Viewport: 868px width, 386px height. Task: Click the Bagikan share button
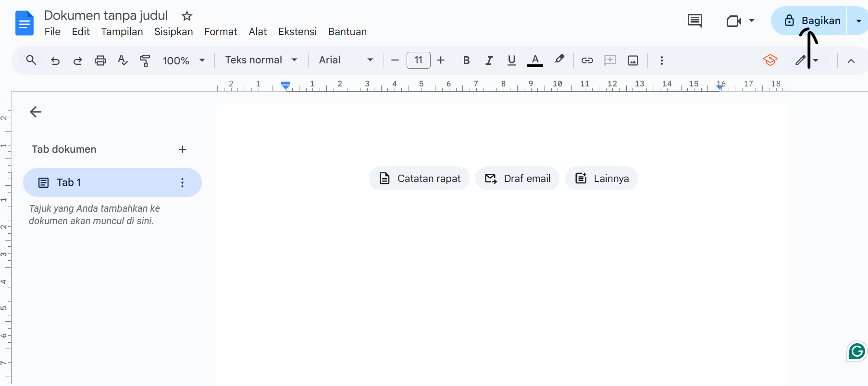click(x=812, y=21)
